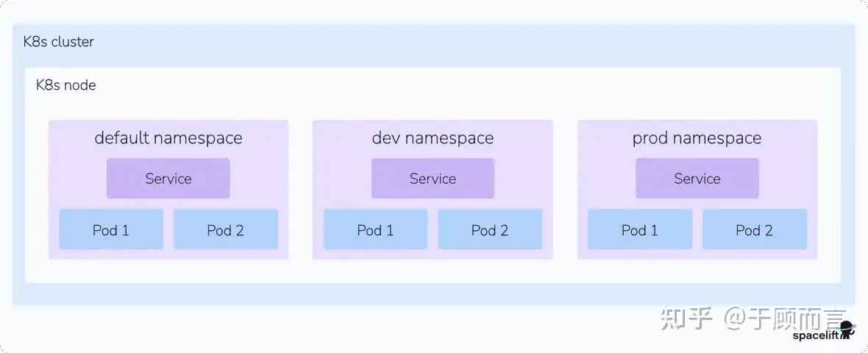The height and width of the screenshot is (353, 868).
Task: Click Pod 2 in default namespace
Action: click(x=226, y=229)
